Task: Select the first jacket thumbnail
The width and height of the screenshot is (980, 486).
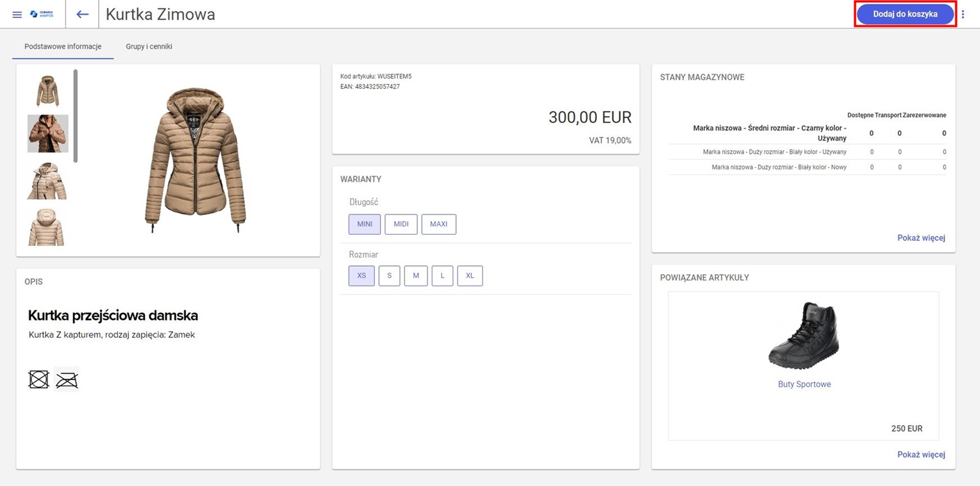Action: (x=48, y=90)
